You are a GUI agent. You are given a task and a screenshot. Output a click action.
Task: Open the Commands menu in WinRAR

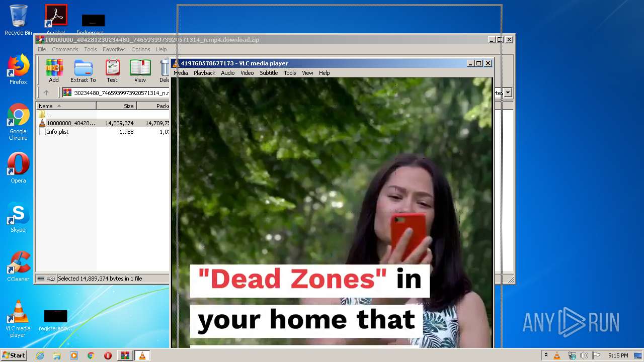click(65, 49)
